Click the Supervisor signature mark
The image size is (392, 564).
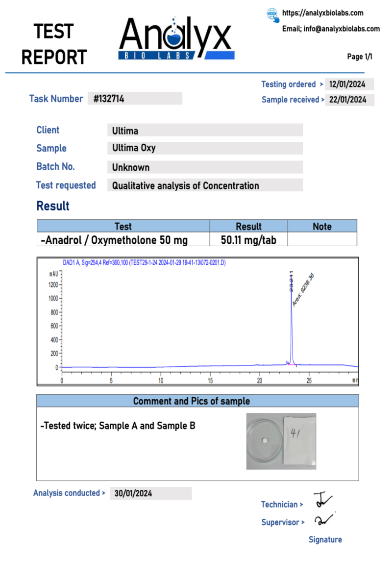click(324, 519)
